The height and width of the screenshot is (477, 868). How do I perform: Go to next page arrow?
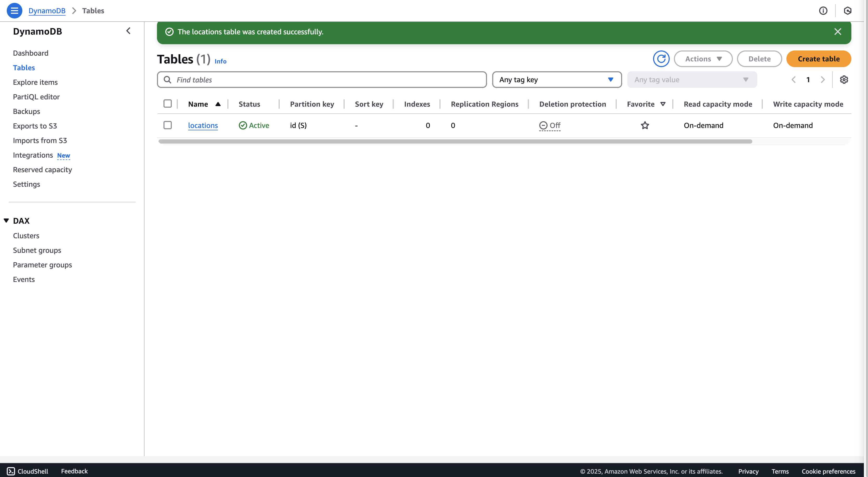823,80
